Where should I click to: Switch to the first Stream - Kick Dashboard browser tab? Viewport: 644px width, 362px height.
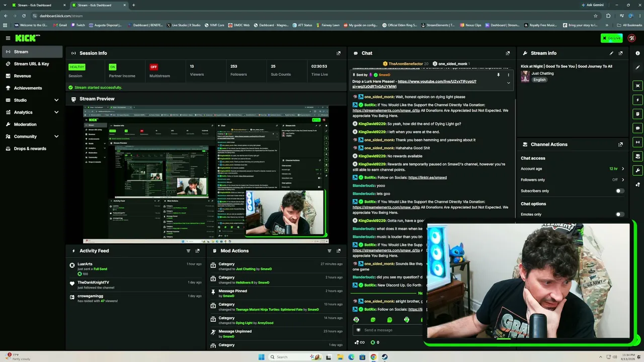38,5
